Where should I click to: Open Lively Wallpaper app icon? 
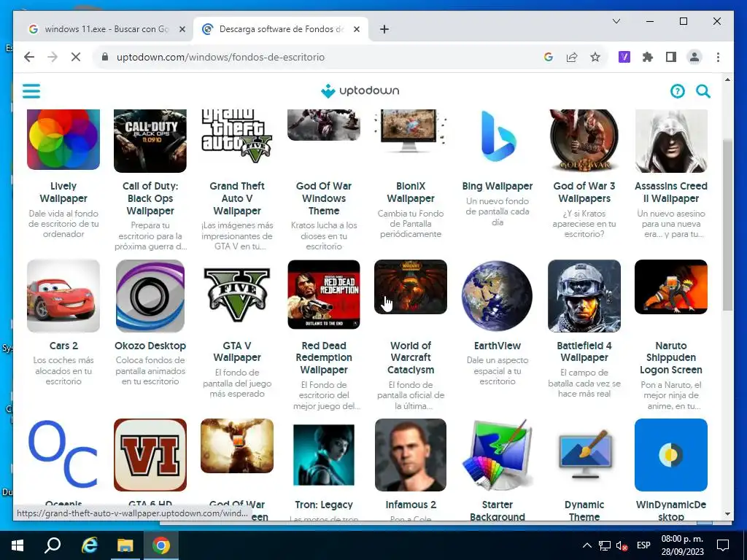[63, 139]
